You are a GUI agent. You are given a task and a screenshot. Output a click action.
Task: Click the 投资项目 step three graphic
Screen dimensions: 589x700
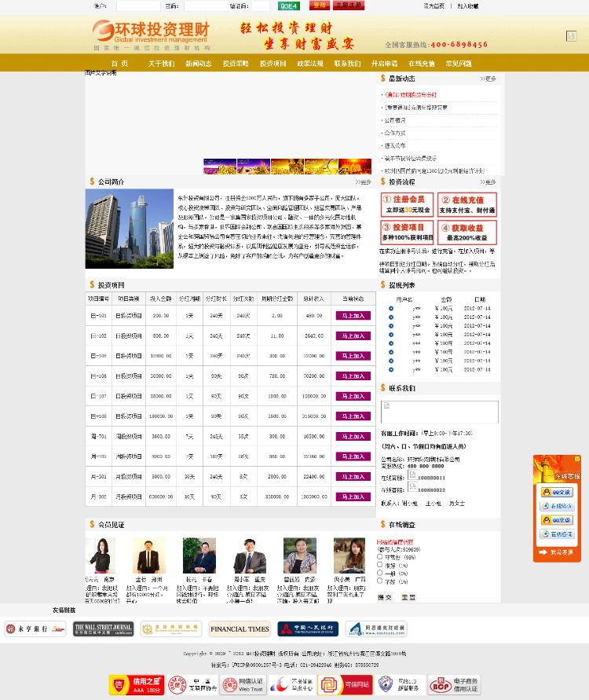(408, 232)
